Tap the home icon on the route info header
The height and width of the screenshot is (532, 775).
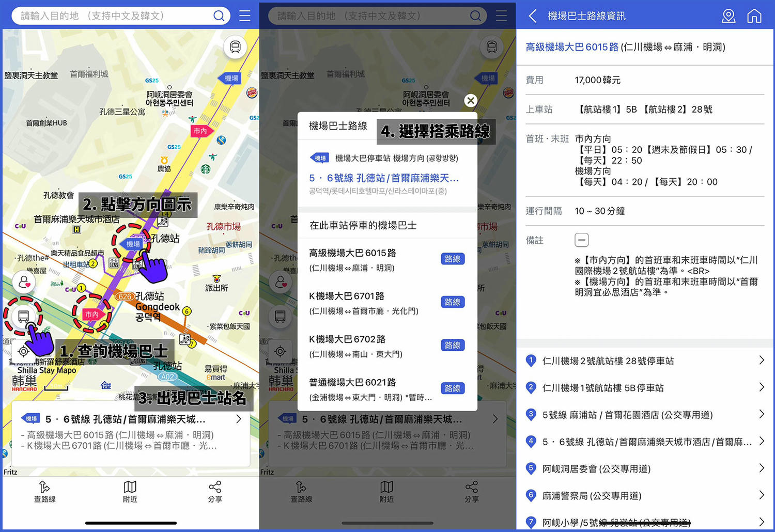[754, 16]
